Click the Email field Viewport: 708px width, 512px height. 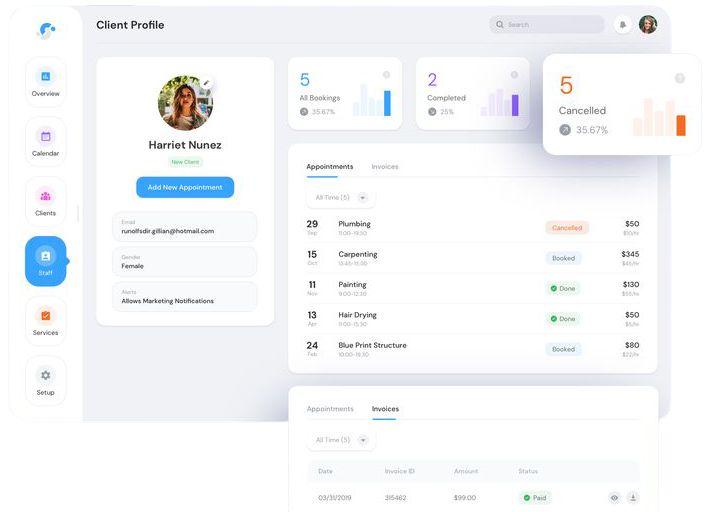(x=185, y=227)
